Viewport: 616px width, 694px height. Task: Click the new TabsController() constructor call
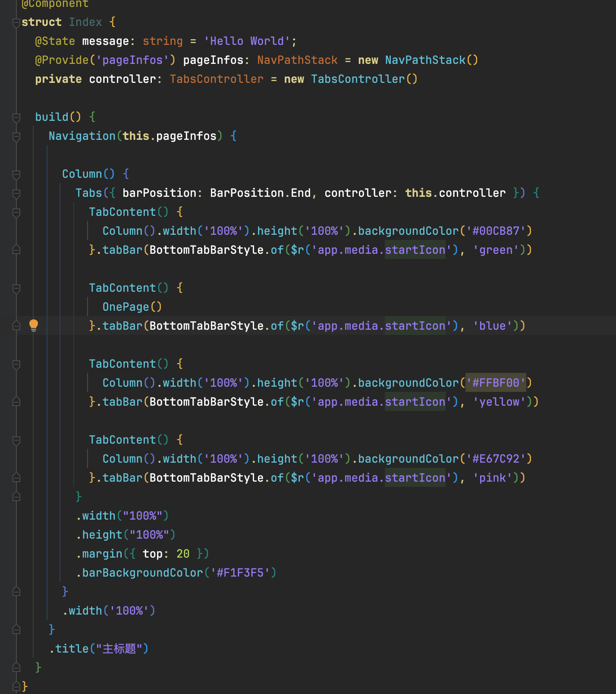pos(351,79)
